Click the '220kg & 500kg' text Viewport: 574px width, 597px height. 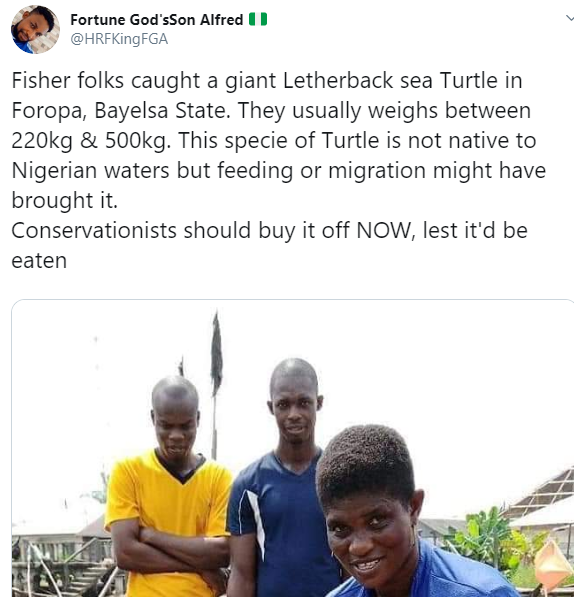(x=91, y=141)
